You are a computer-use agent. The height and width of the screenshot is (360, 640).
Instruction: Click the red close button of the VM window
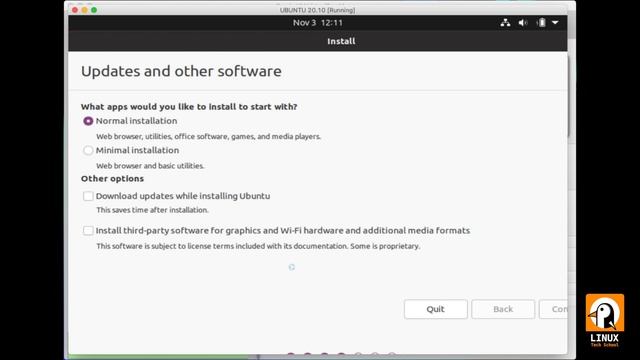pyautogui.click(x=75, y=10)
